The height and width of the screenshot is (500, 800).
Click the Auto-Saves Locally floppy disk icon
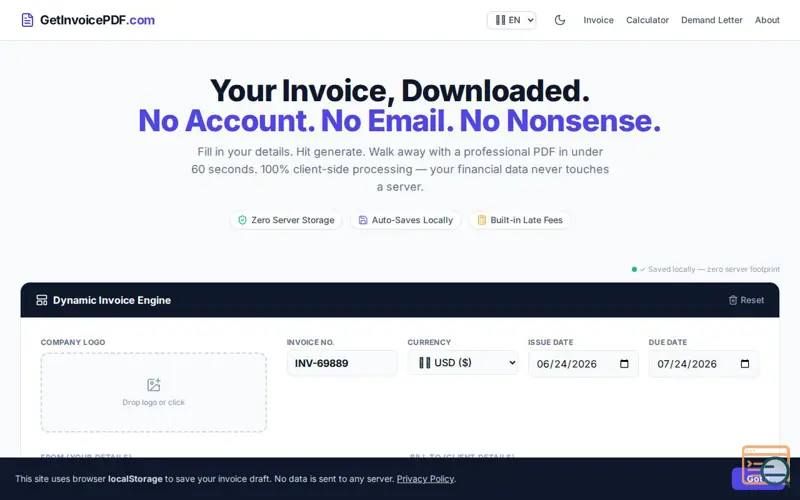point(363,220)
